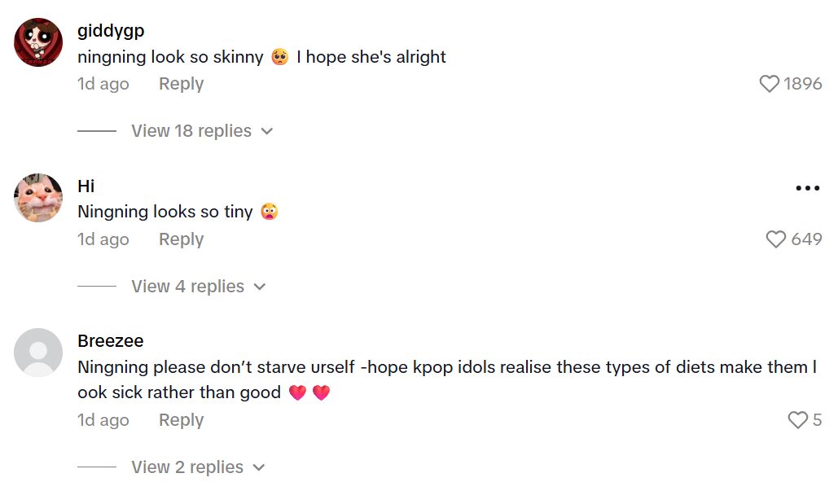Open giddygp username link
838x504 pixels.
click(x=111, y=32)
